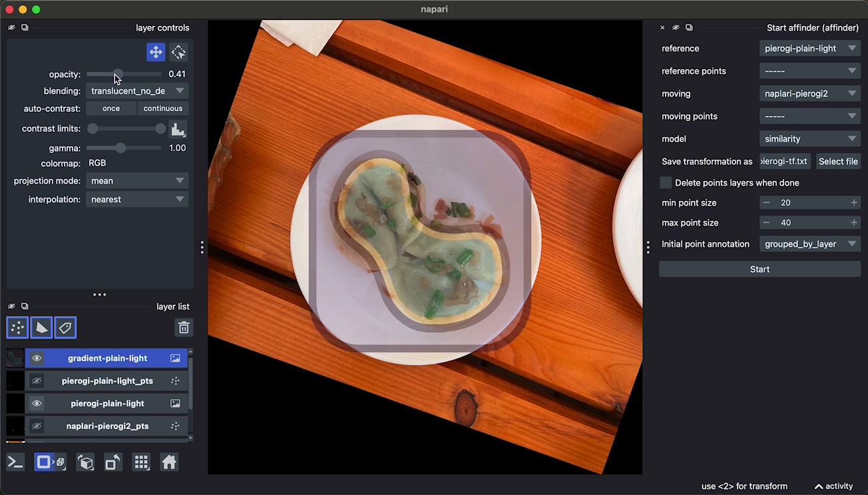Select the gradient-plain-light layer row
This screenshot has width=868, height=495.
click(107, 358)
